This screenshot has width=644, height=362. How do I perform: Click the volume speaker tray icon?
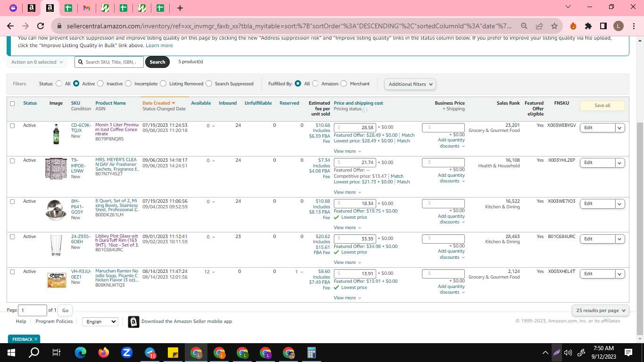568,352
